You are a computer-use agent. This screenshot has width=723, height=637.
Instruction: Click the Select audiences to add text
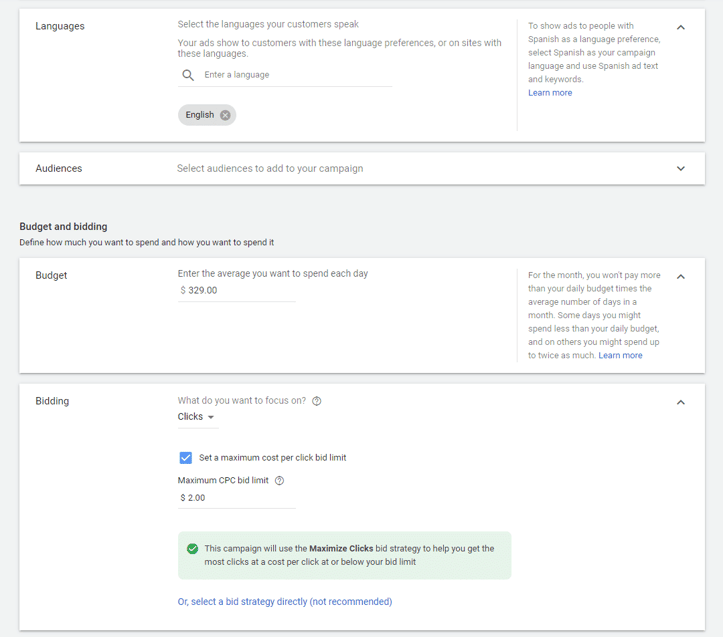coord(270,169)
